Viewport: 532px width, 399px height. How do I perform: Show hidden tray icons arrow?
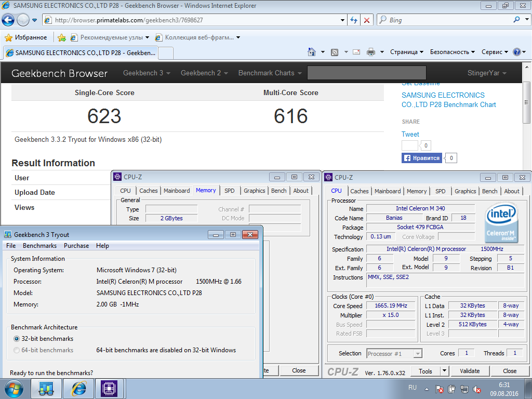427,390
